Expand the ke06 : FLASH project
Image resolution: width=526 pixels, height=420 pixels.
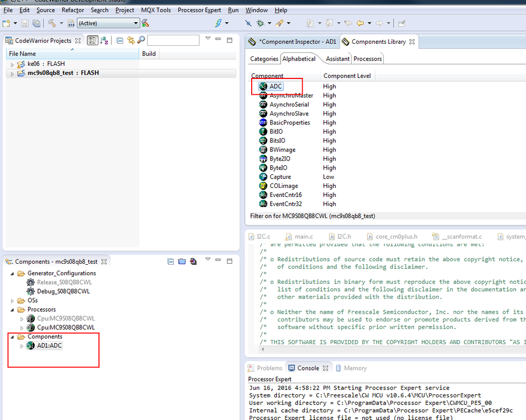[13, 64]
